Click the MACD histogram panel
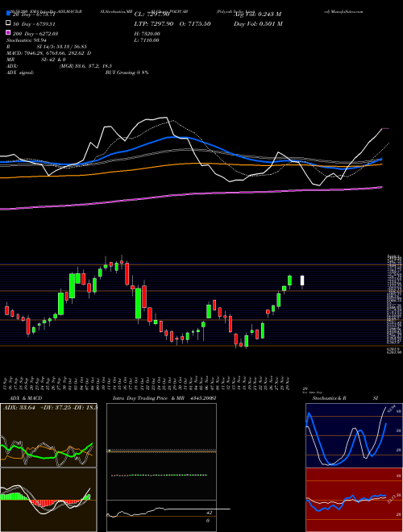The image size is (403, 532). (48, 500)
